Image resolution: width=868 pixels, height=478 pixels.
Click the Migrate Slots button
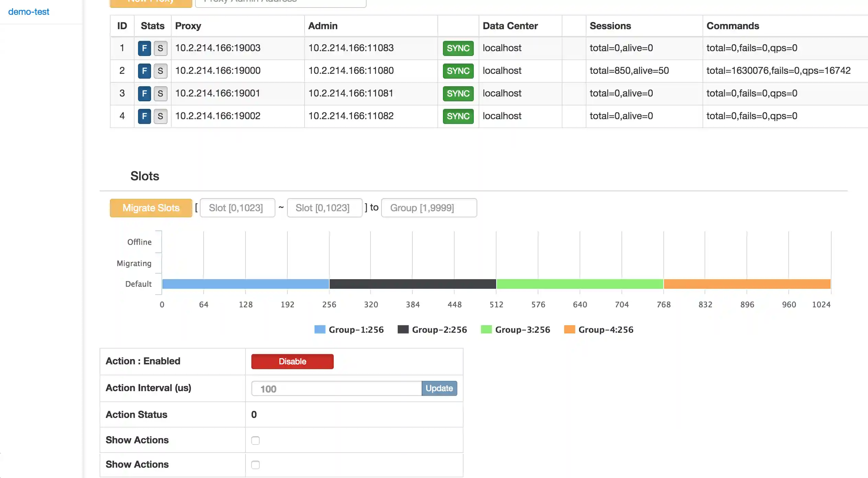(x=151, y=208)
